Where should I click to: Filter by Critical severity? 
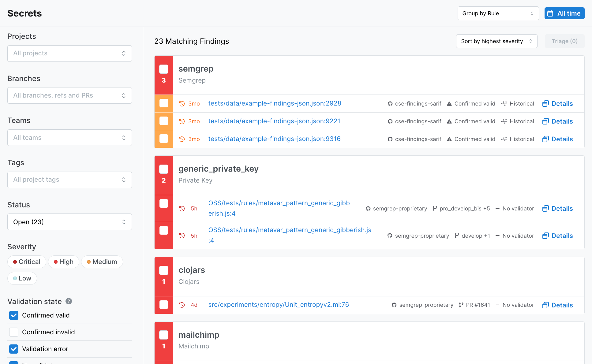pos(27,262)
